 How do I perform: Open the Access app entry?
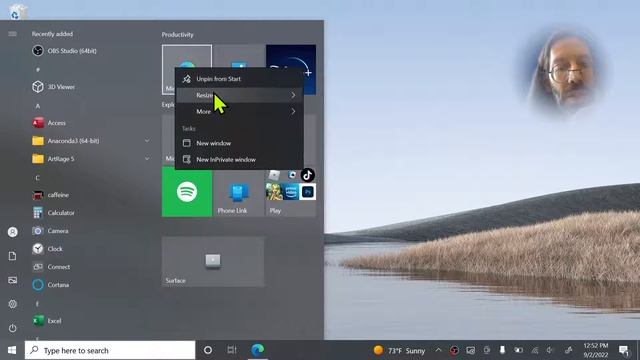(x=49, y=123)
